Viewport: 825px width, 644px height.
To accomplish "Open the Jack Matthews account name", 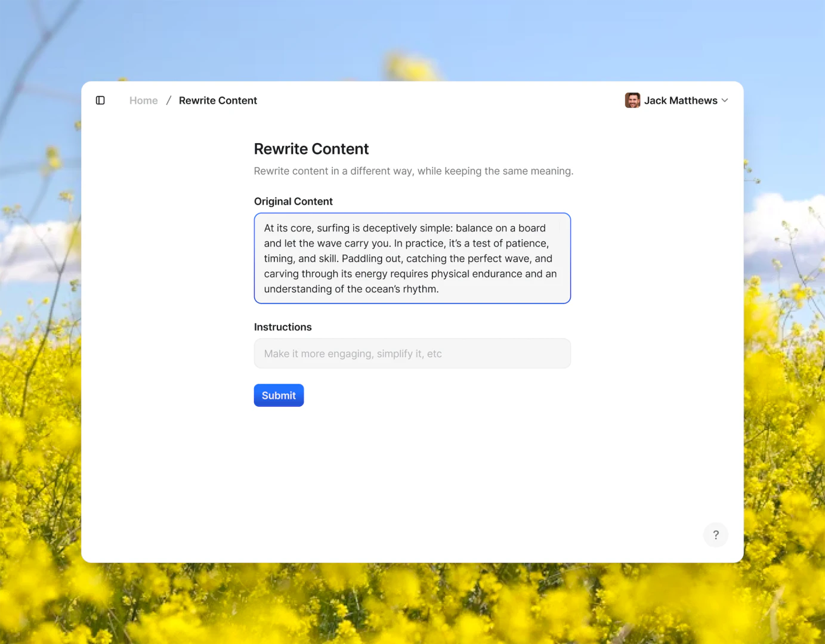I will coord(681,100).
